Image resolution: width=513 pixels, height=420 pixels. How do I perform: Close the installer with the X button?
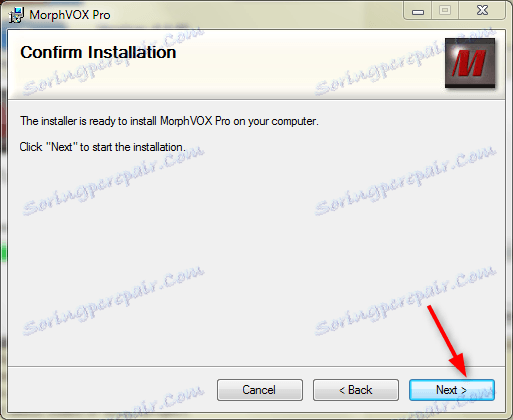point(482,11)
